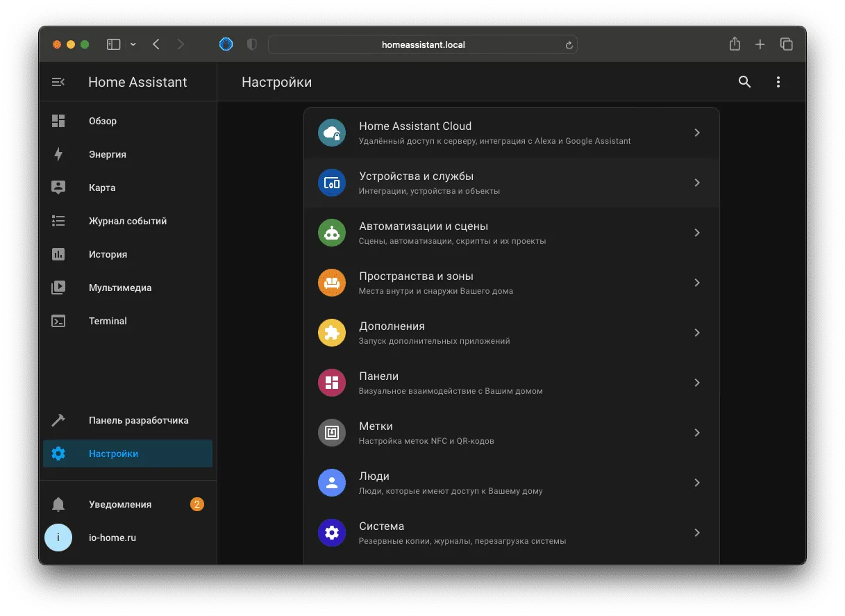845x616 pixels.
Task: Expand Пространства и зоны row chevron
Action: click(x=697, y=283)
